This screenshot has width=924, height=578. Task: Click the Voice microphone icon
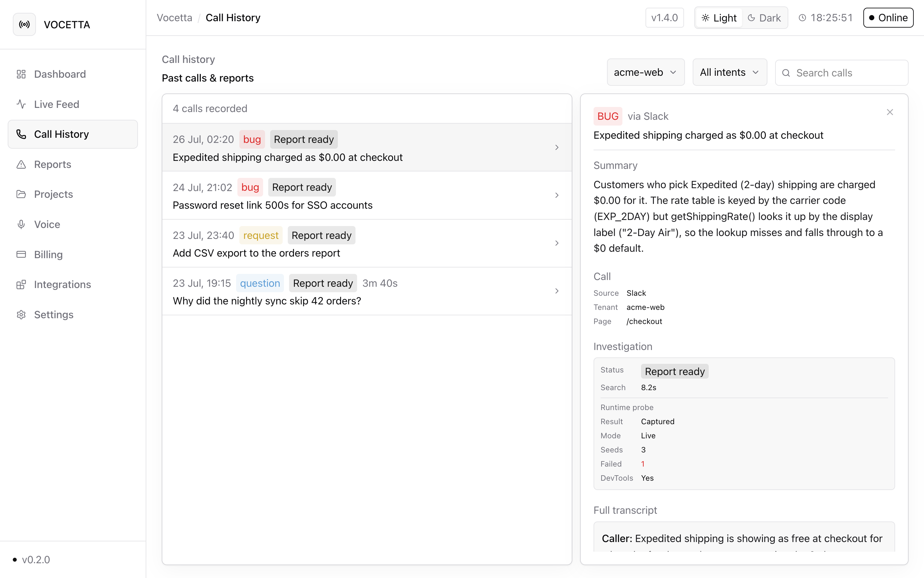[x=21, y=224]
